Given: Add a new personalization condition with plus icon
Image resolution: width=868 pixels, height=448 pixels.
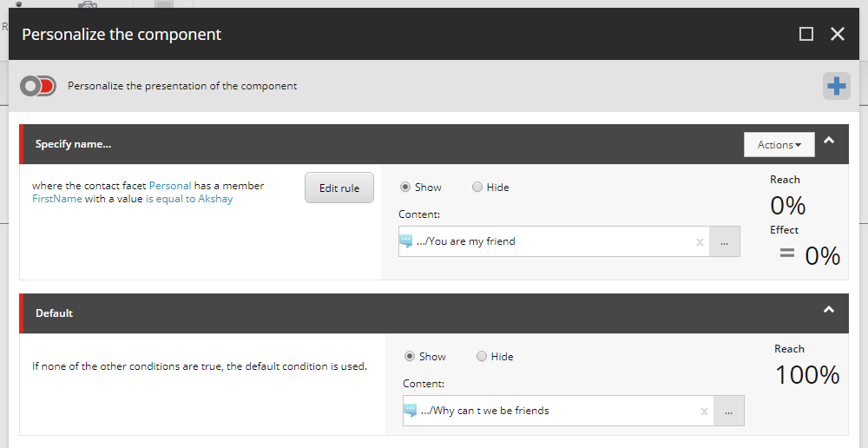Looking at the screenshot, I should (x=837, y=86).
